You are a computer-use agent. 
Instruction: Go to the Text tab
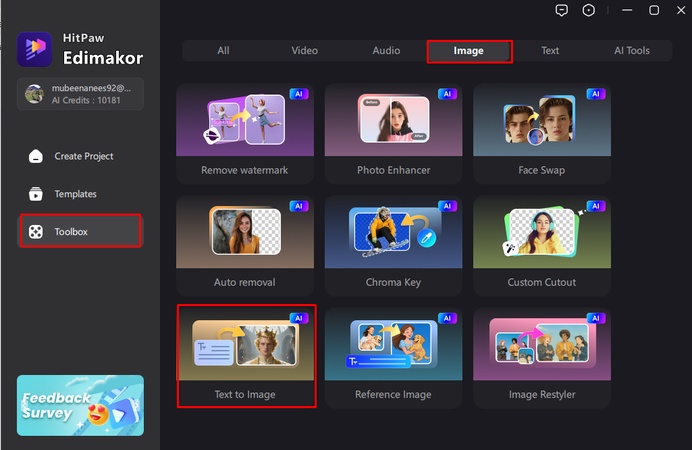point(550,51)
